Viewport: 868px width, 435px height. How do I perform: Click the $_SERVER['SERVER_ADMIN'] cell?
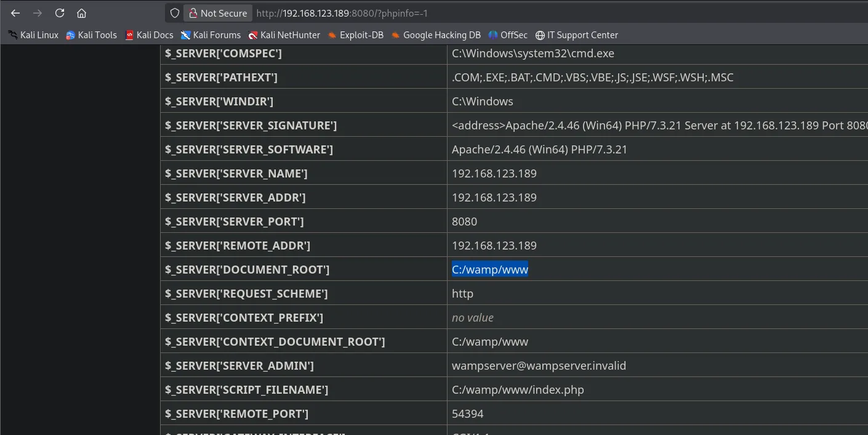pos(303,366)
